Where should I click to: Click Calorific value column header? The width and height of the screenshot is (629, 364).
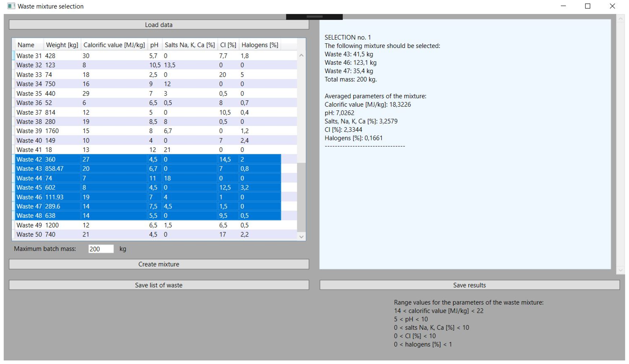[x=114, y=45]
